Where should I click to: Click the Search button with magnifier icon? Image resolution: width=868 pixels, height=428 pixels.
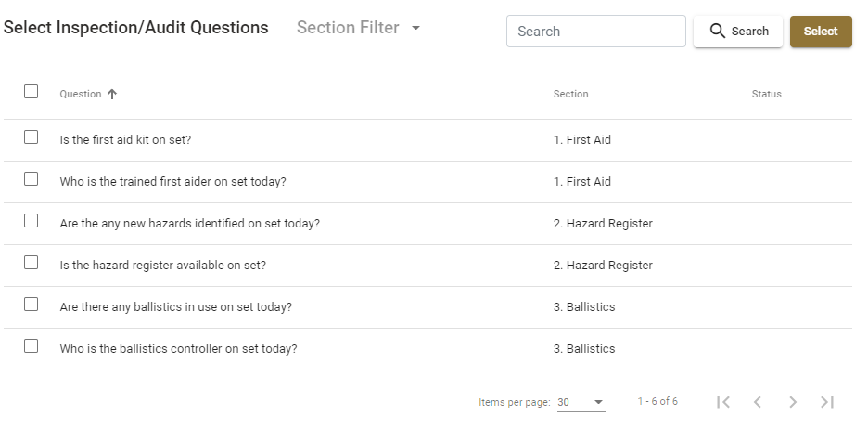point(738,31)
